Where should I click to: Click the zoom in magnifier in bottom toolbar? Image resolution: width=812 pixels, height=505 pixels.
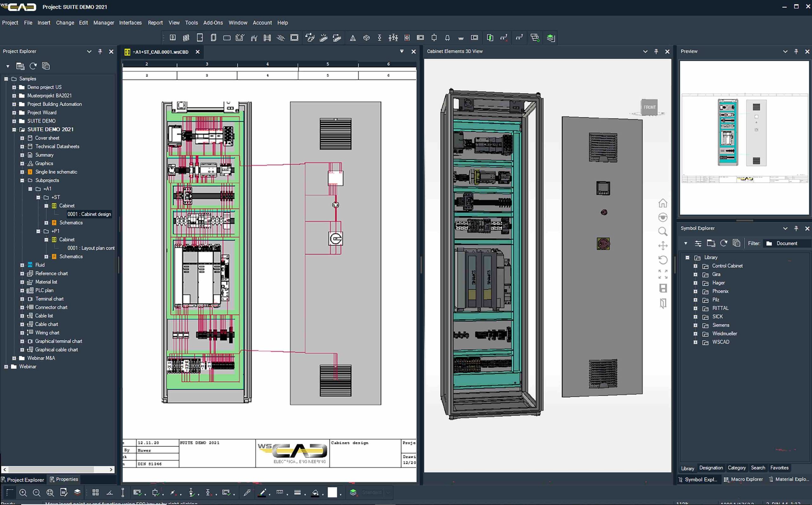click(x=23, y=492)
